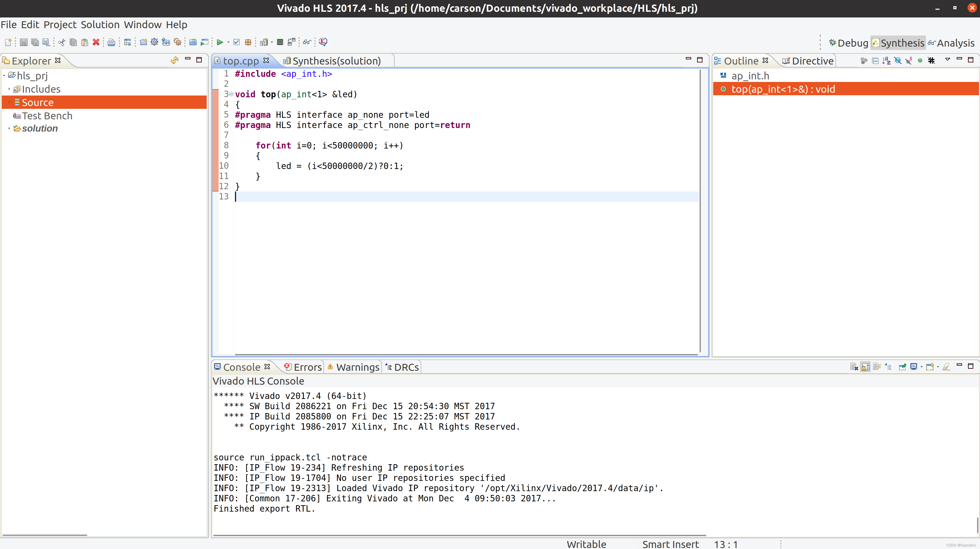Open Solution Settings double-gear icon
The height and width of the screenshot is (549, 980).
[x=178, y=42]
